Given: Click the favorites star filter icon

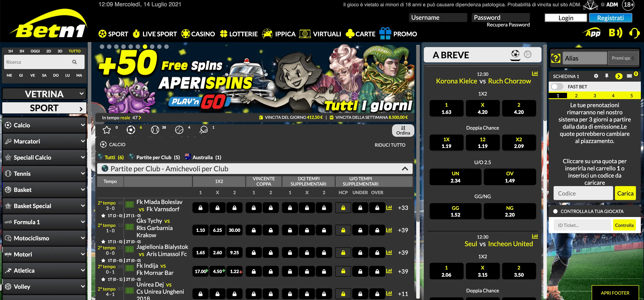Looking at the screenshot, I should coord(107,130).
